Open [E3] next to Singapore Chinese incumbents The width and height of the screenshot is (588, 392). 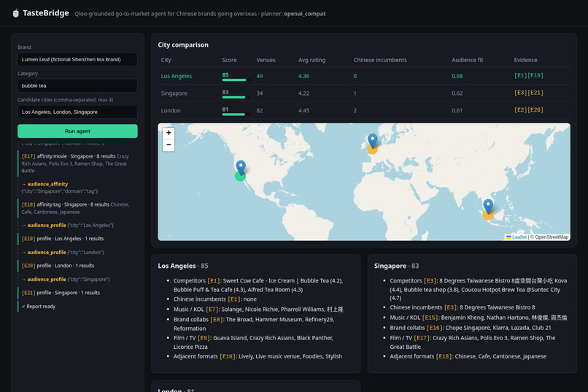click(450, 307)
